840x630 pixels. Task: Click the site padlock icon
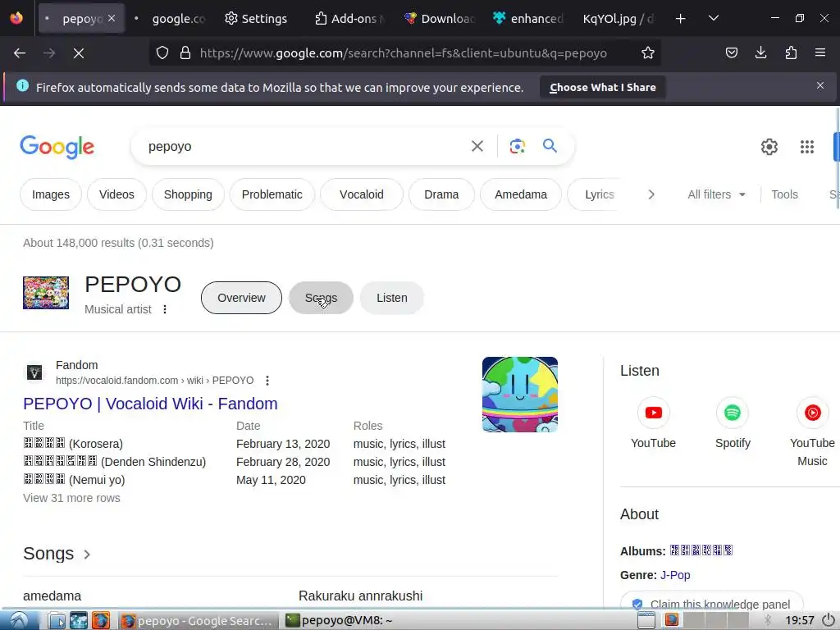coord(185,52)
